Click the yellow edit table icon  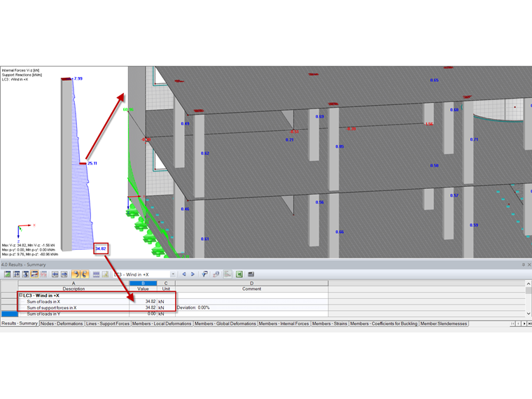click(106, 274)
